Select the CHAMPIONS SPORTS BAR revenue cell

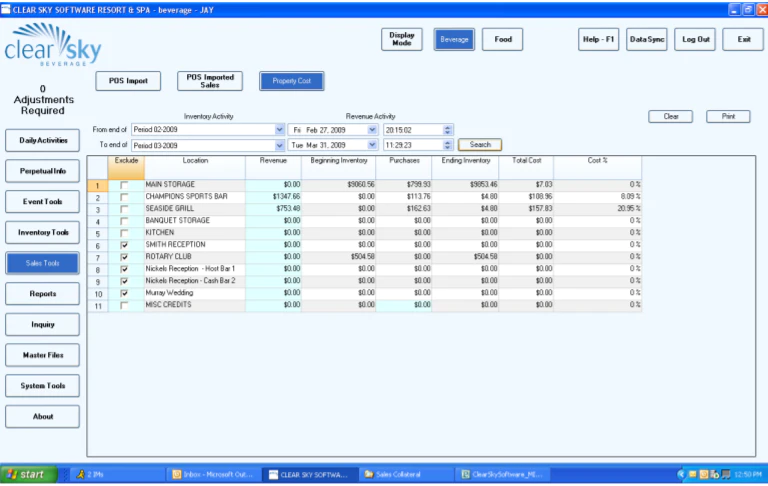click(x=273, y=196)
